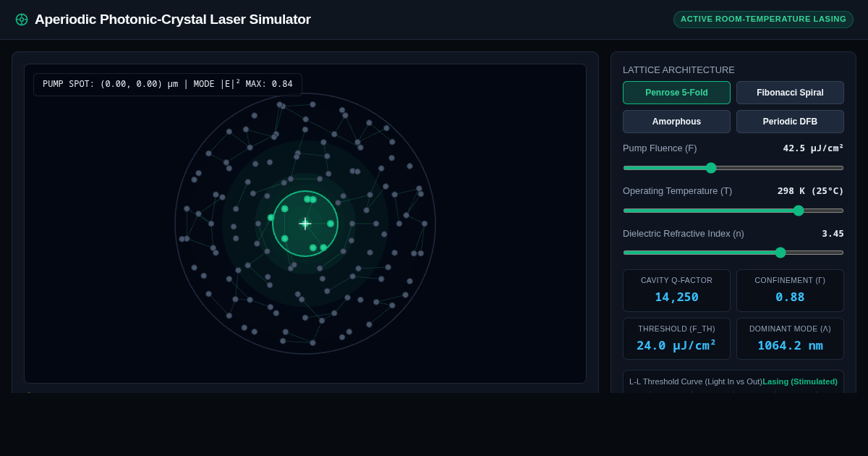
Task: Click the pump fluence readout 42.5 µJ/cm²
Action: coord(813,148)
